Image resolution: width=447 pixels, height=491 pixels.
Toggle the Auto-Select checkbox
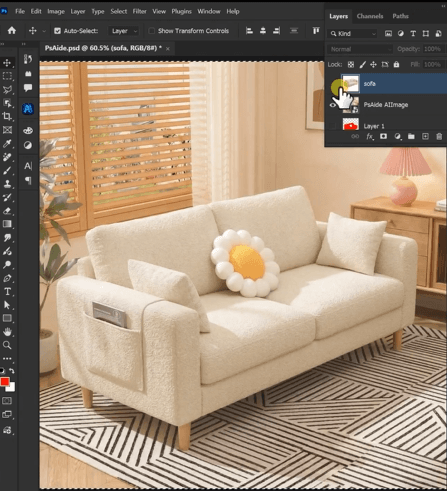57,31
